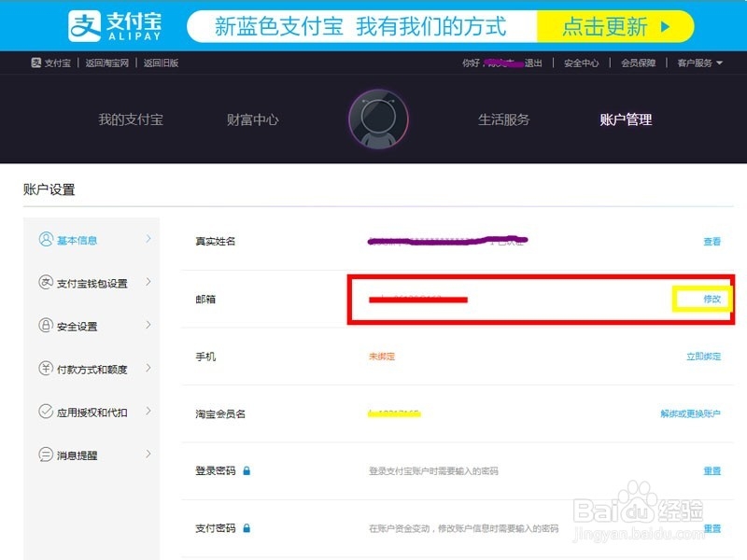Viewport: 747px width, 560px height.
Task: Click the lock icon beside 登录密码
Action: [247, 470]
